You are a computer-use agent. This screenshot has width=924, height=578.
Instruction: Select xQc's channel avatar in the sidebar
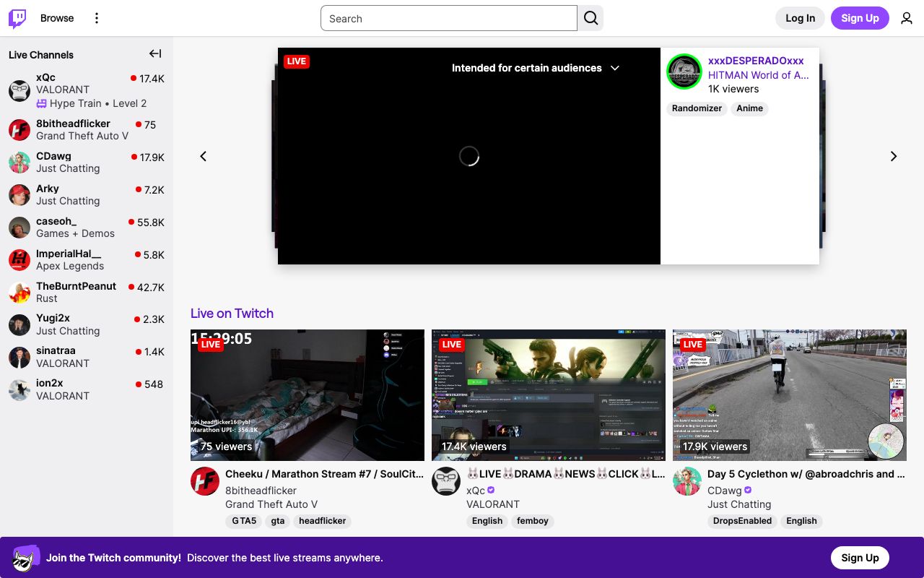click(19, 90)
